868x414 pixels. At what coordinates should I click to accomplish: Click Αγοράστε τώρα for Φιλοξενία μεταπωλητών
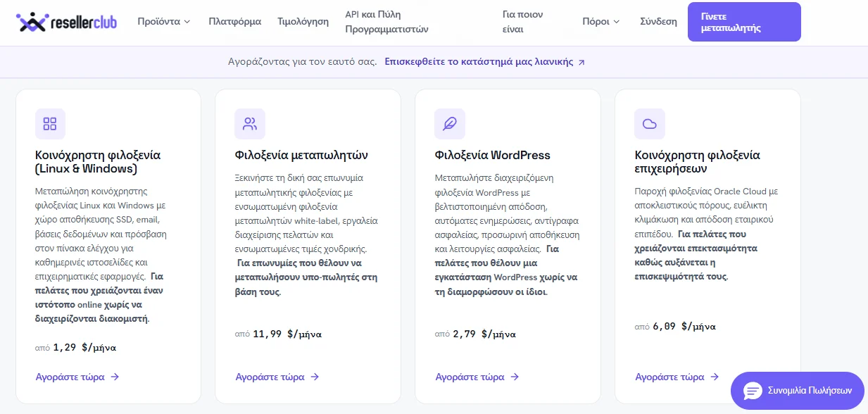[x=277, y=377]
